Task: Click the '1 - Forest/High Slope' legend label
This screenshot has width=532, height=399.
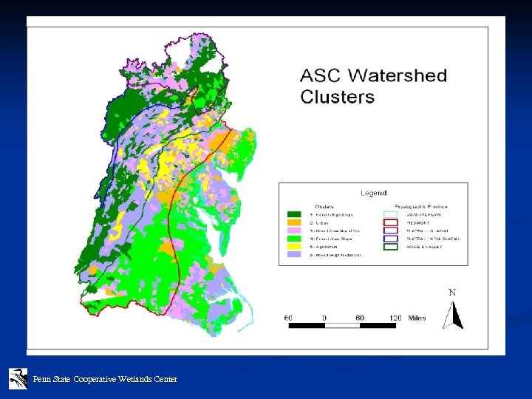Action: coord(331,215)
